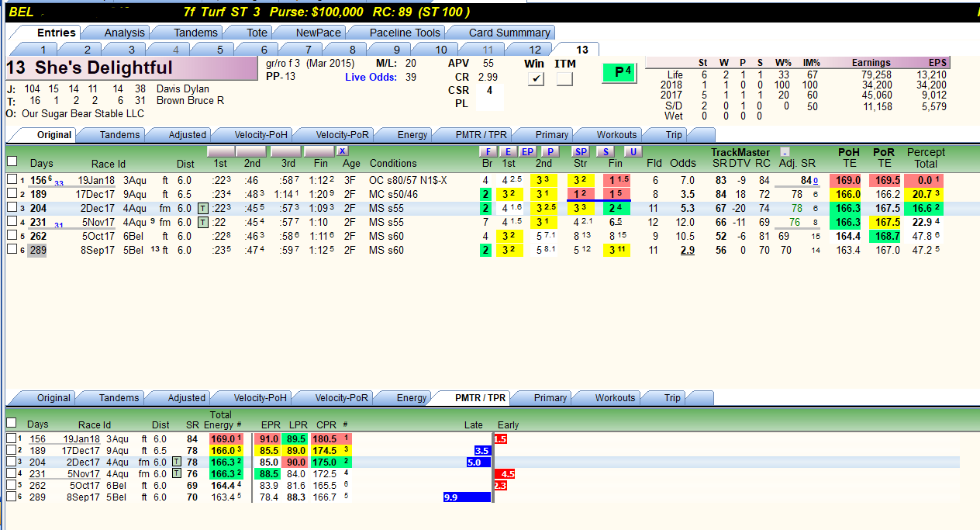Viewport: 980px width, 530px height.
Task: Toggle the Win checkbox
Action: pos(537,78)
